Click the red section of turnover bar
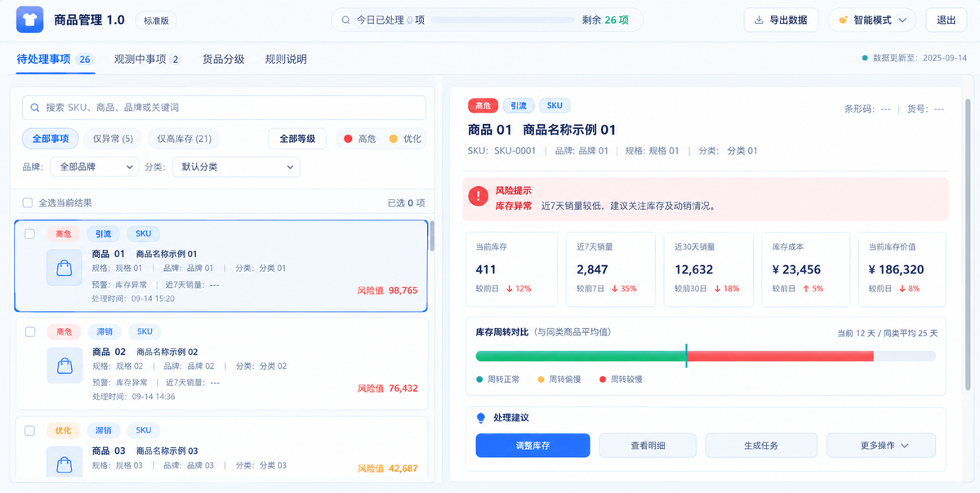 click(781, 356)
